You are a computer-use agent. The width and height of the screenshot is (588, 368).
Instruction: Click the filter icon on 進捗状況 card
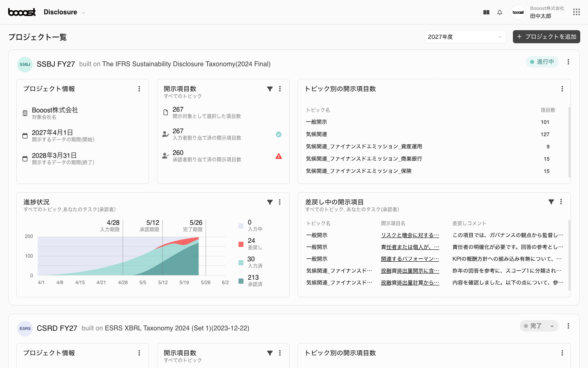(x=270, y=202)
